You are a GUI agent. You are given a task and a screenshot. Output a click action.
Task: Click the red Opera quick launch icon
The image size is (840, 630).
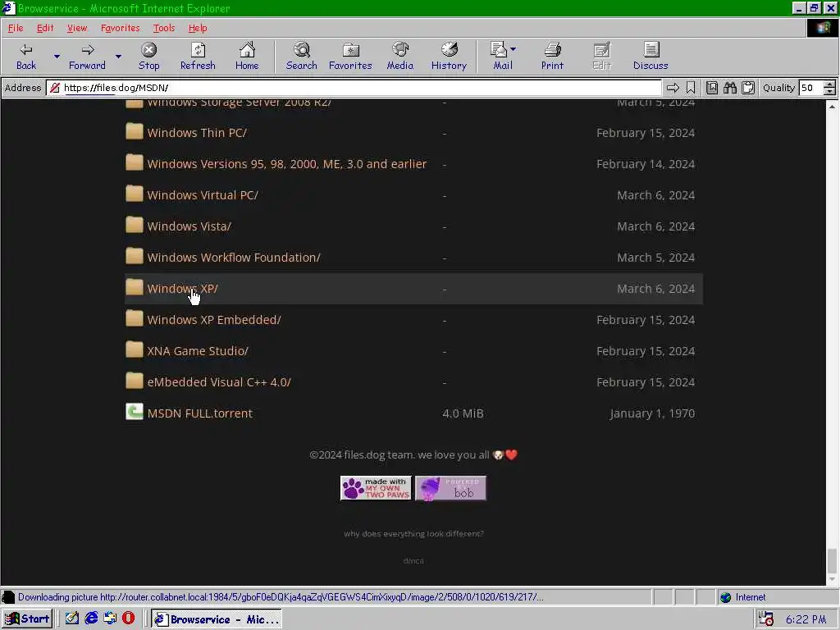129,619
